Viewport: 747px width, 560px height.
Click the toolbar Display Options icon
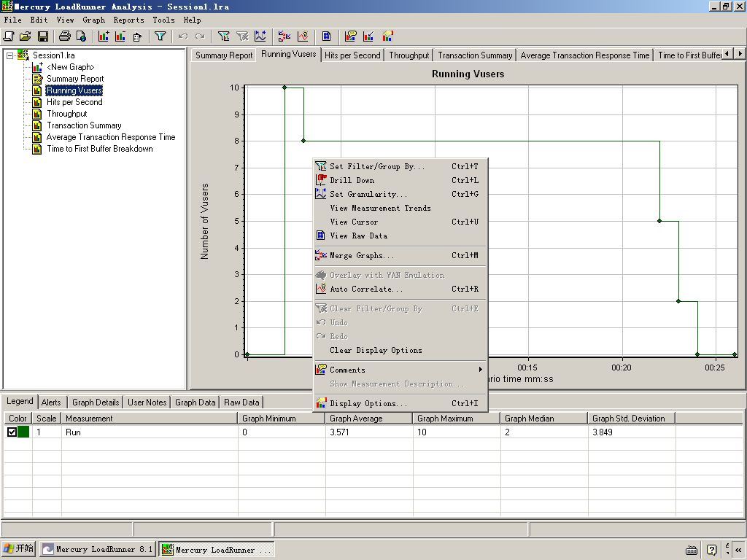(388, 36)
